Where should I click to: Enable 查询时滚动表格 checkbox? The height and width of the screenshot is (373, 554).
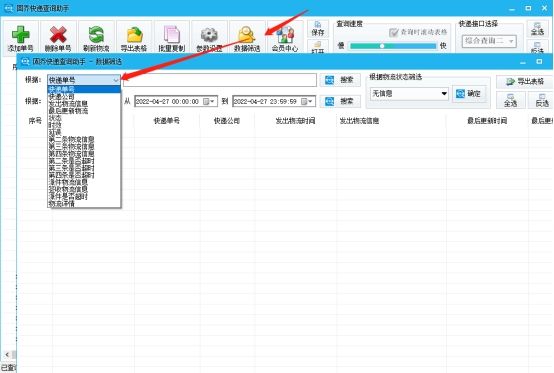393,32
